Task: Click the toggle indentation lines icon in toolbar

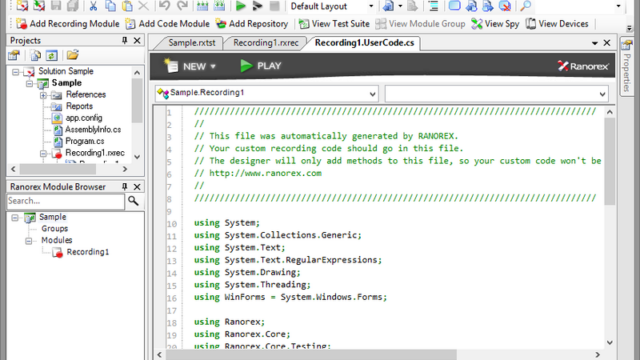Action: [433, 6]
